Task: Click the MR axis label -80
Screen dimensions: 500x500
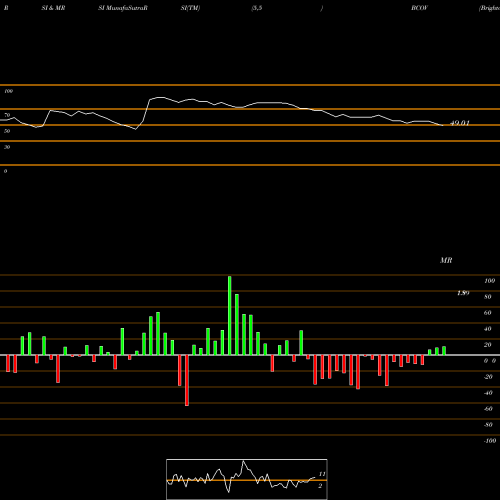Action: (x=488, y=425)
